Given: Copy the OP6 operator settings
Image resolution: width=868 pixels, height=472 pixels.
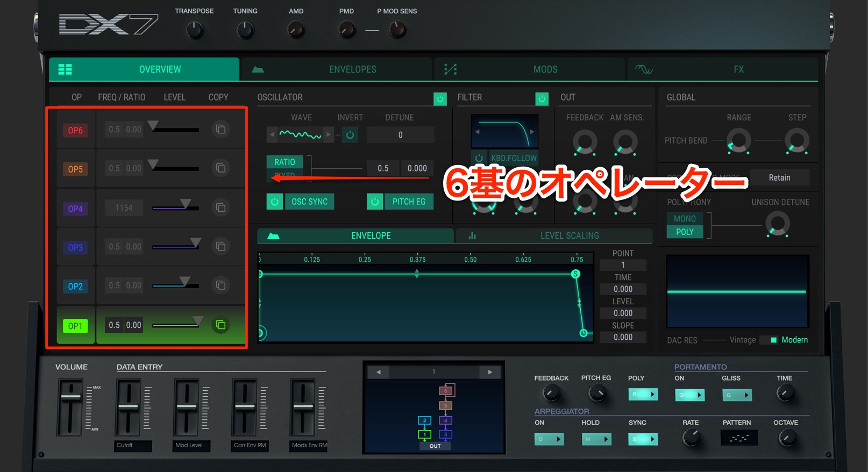Looking at the screenshot, I should (220, 129).
